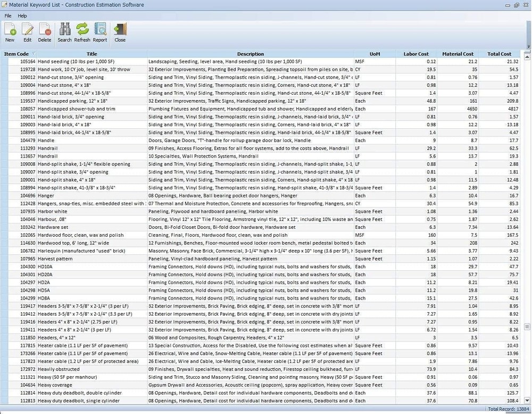Open the Search tool
The image size is (532, 414).
pyautogui.click(x=64, y=32)
